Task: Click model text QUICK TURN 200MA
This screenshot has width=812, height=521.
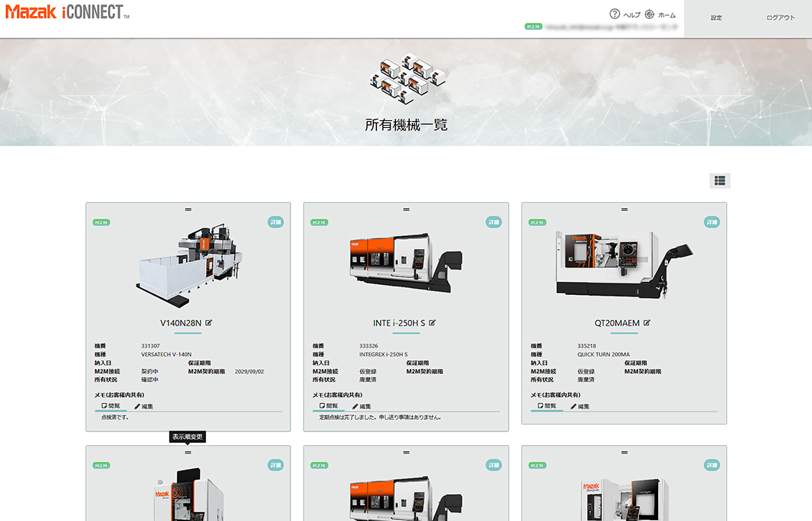Action: pos(604,355)
